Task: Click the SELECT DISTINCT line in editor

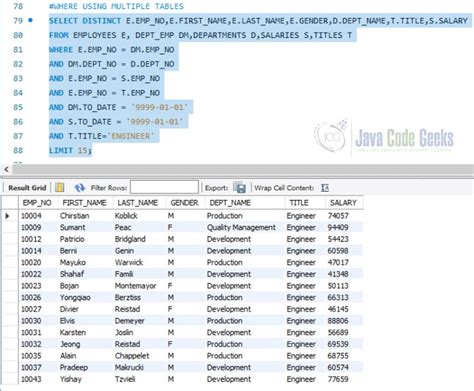Action: pyautogui.click(x=258, y=21)
